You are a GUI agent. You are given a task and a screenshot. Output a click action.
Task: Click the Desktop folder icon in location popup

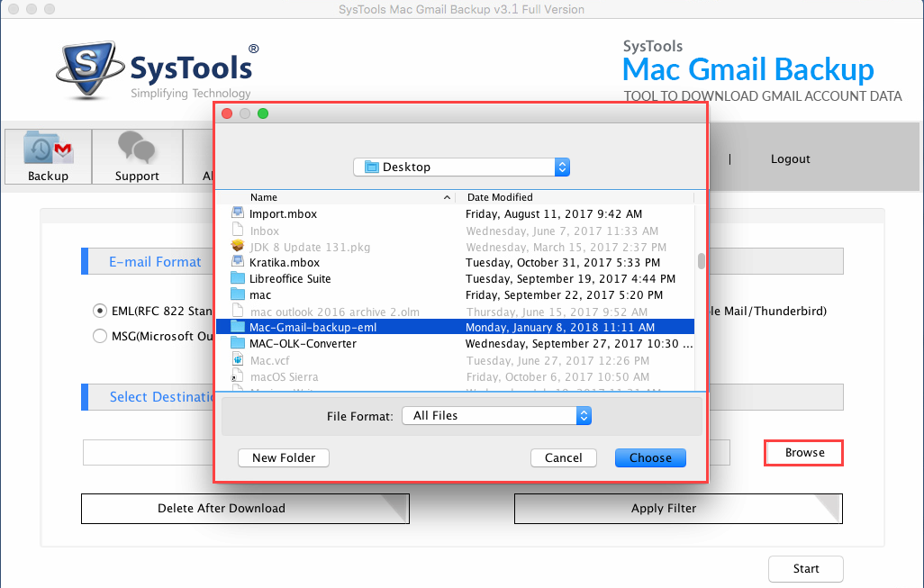372,167
